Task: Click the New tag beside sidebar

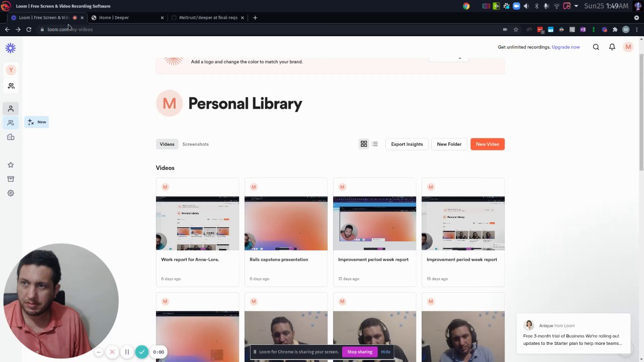Action: pos(37,122)
